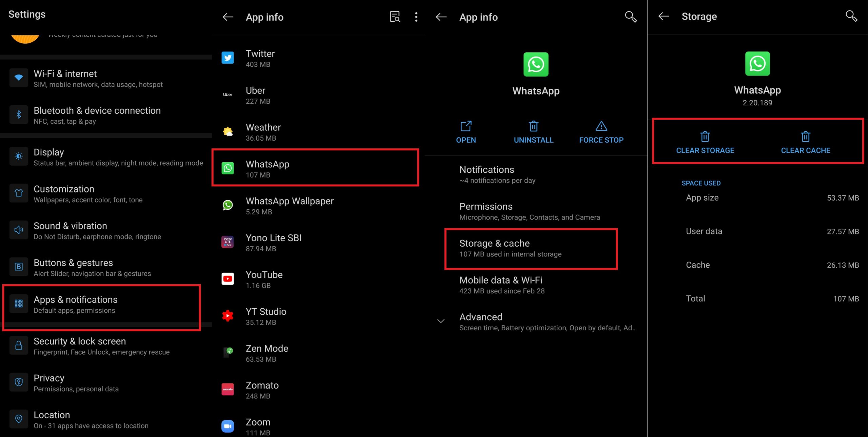
Task: Tap the Zoom app icon
Action: [228, 426]
